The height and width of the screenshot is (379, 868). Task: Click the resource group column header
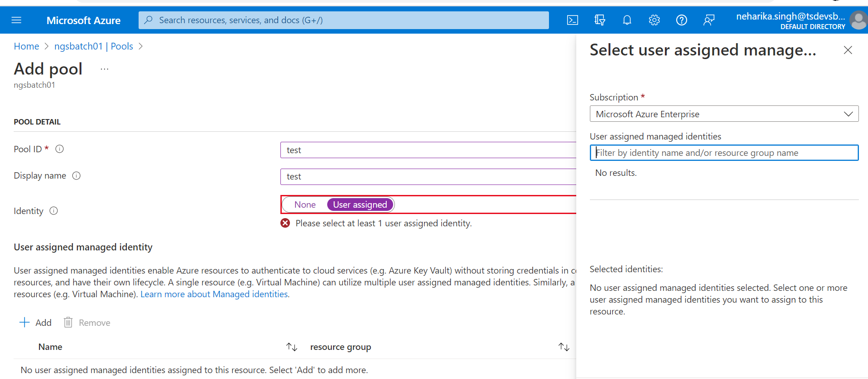coord(340,347)
